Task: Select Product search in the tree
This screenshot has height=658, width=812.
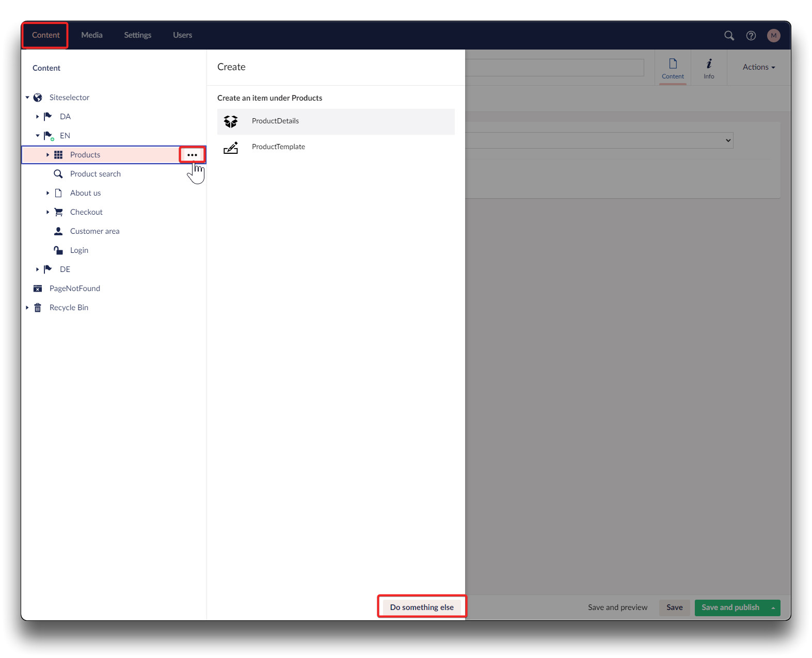Action: 95,174
